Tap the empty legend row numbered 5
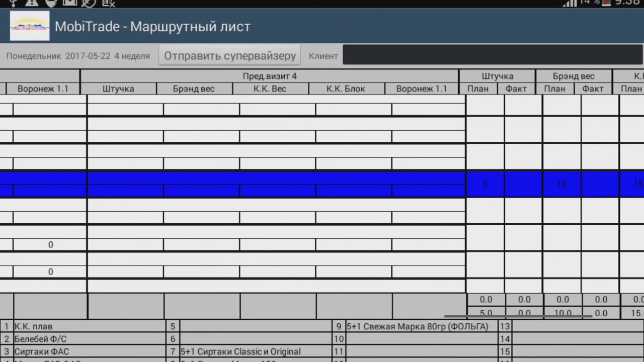Image resolution: width=644 pixels, height=362 pixels. [249, 326]
